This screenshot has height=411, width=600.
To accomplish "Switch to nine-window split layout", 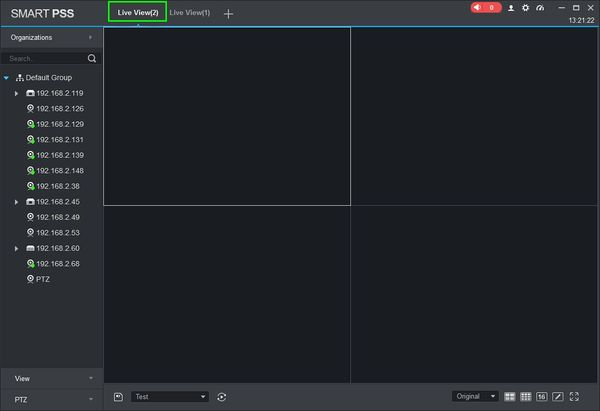I will pos(525,396).
